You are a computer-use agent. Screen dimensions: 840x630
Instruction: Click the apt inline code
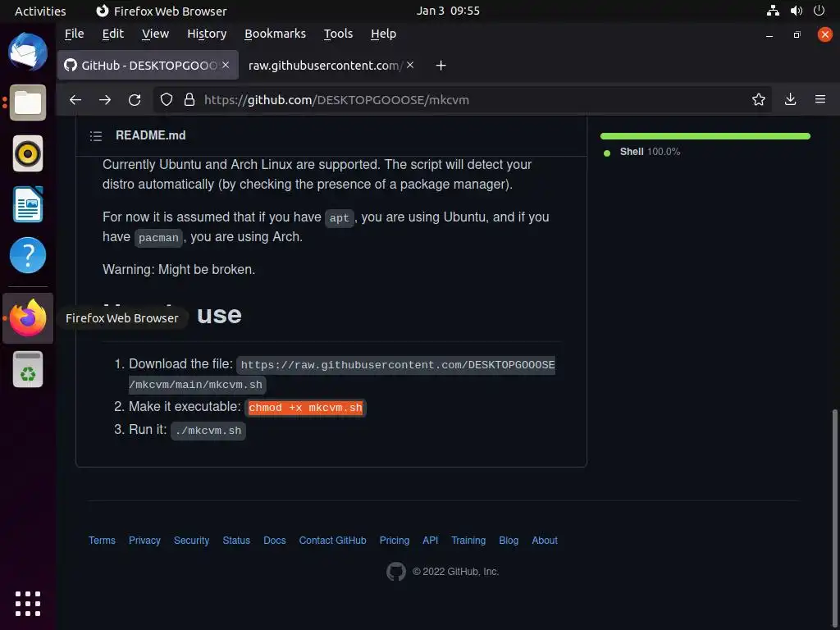coord(339,218)
